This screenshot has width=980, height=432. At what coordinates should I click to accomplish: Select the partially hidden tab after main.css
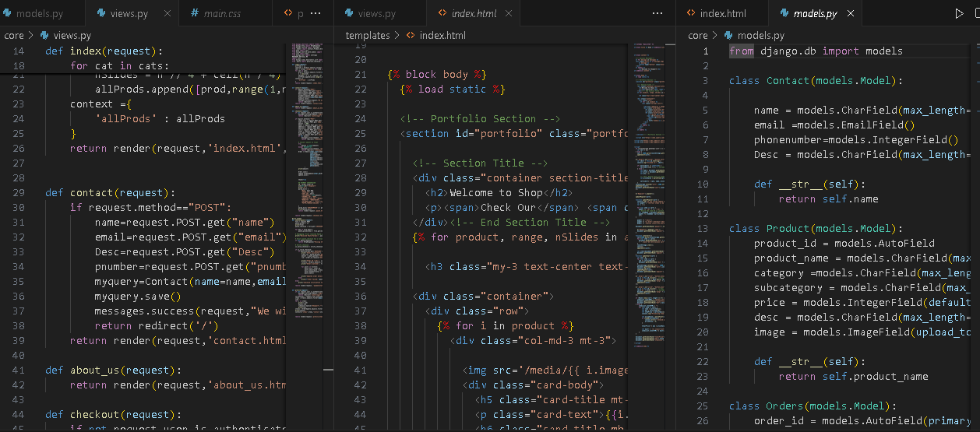coord(294,13)
